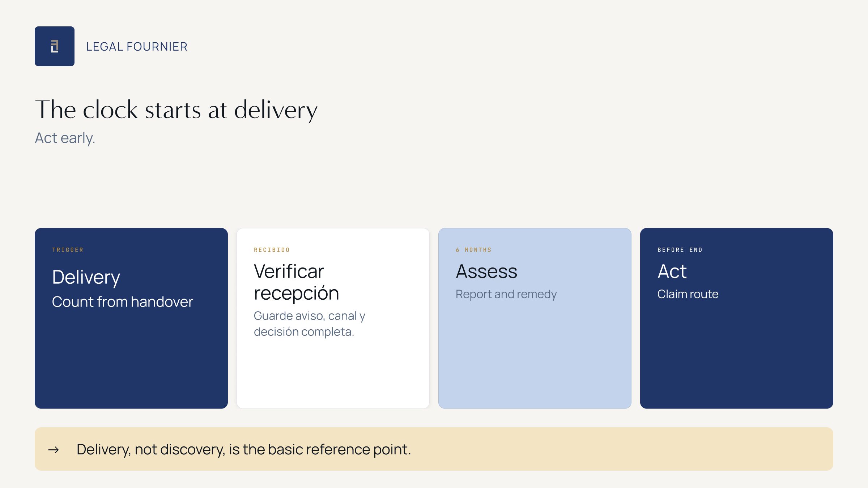The width and height of the screenshot is (868, 488).
Task: Click the 6 MONTHS label
Action: (x=474, y=250)
